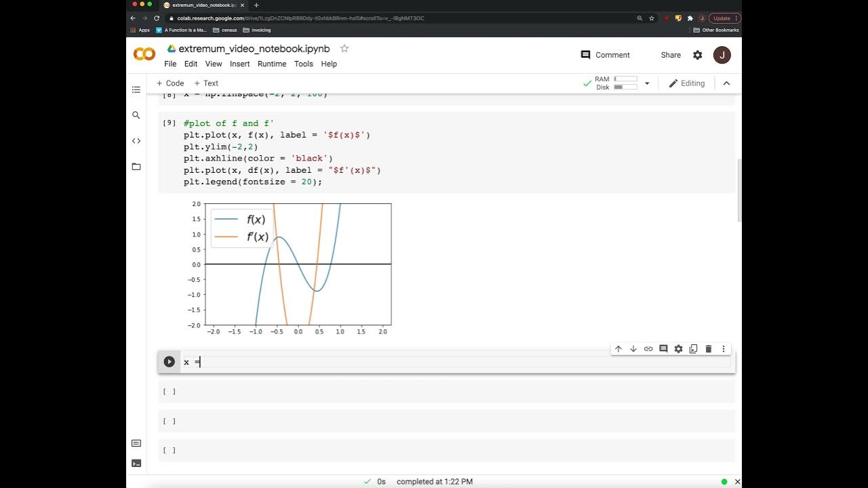Image resolution: width=868 pixels, height=488 pixels.
Task: Move cell up with arrow icon
Action: tap(618, 349)
